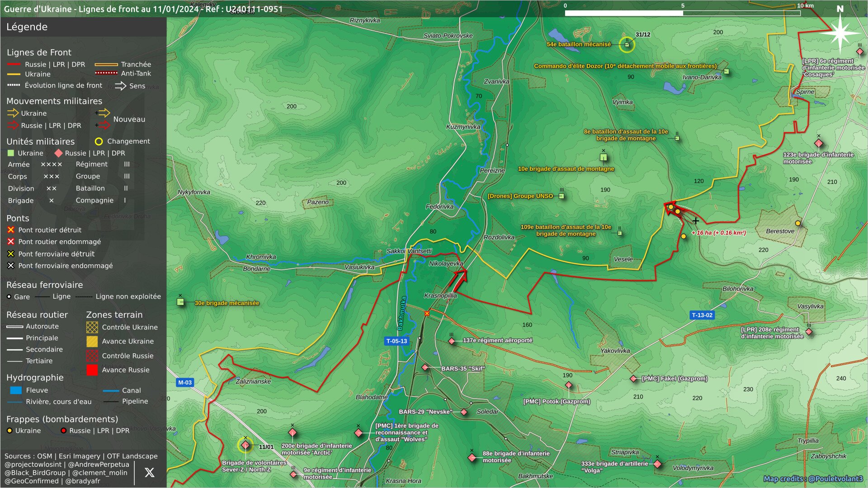The height and width of the screenshot is (488, 868).
Task: Click the Contrôle Ukraine hatch swatch
Action: (x=92, y=327)
